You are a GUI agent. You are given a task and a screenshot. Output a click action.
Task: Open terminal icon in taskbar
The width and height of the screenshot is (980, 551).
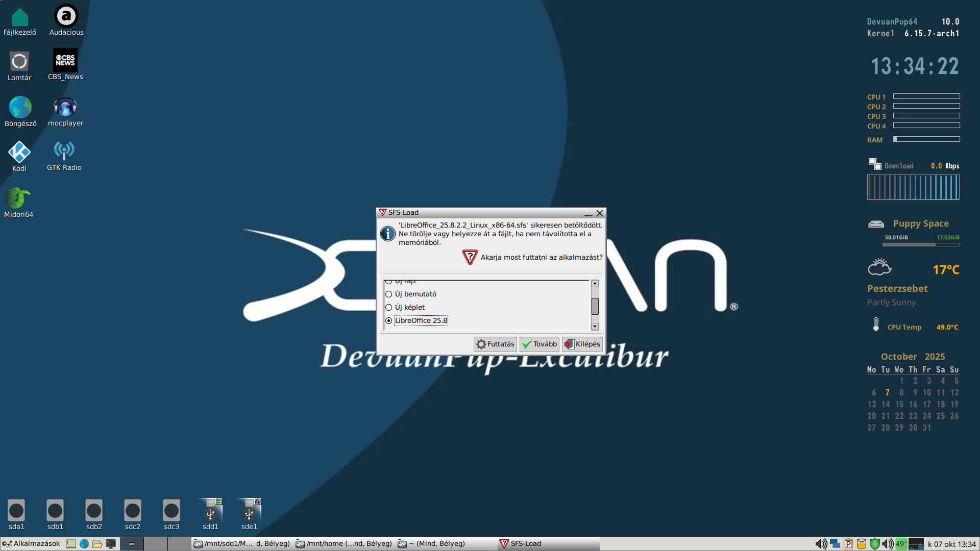coord(111,544)
